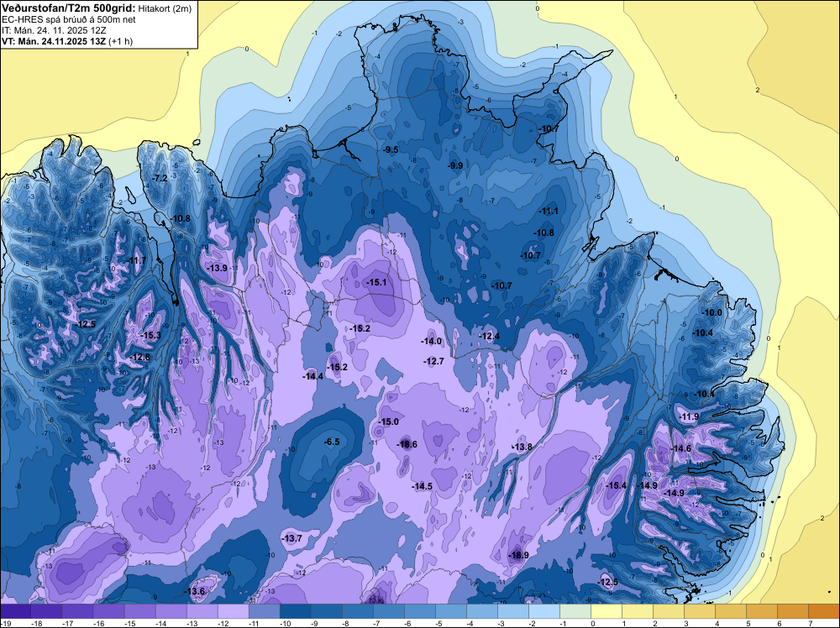Select the orange swatch right of legend label 7
The image size is (840, 628).
(824, 611)
